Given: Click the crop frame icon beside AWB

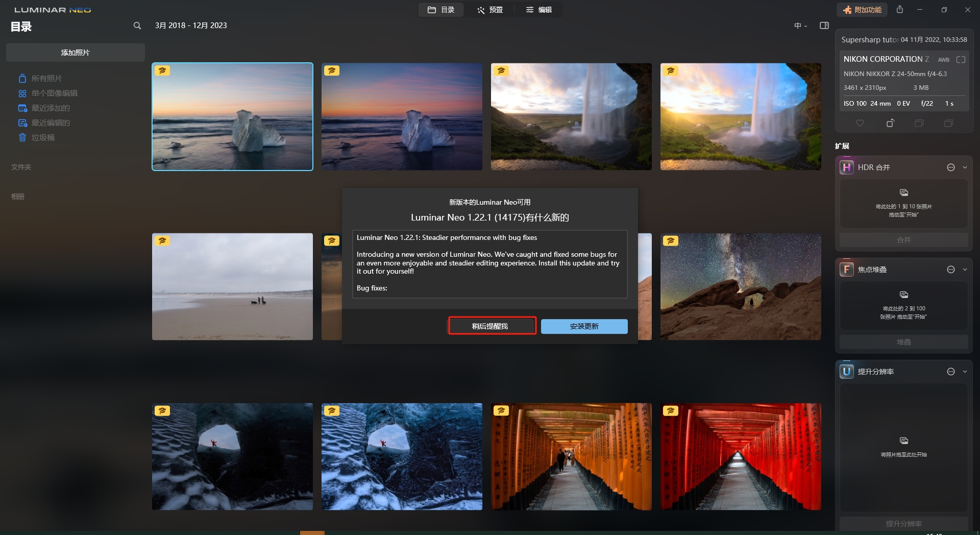Looking at the screenshot, I should 961,60.
